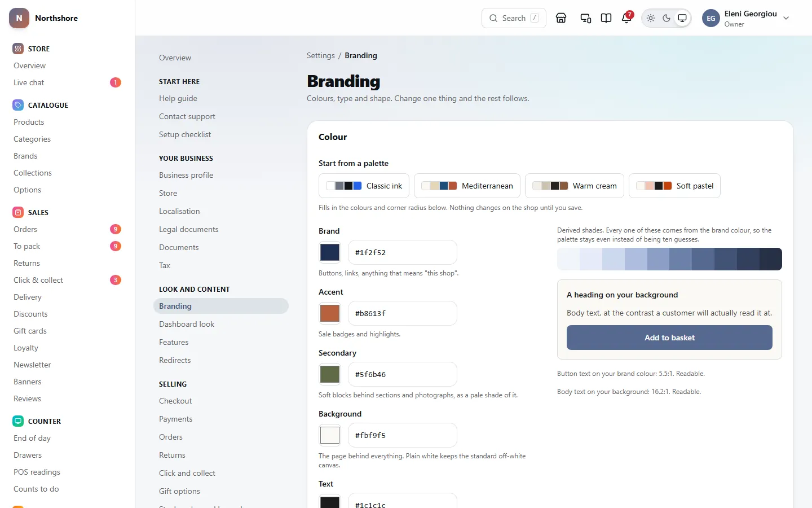This screenshot has width=812, height=508.
Task: Open the Brand colour swatch
Action: pyautogui.click(x=330, y=252)
